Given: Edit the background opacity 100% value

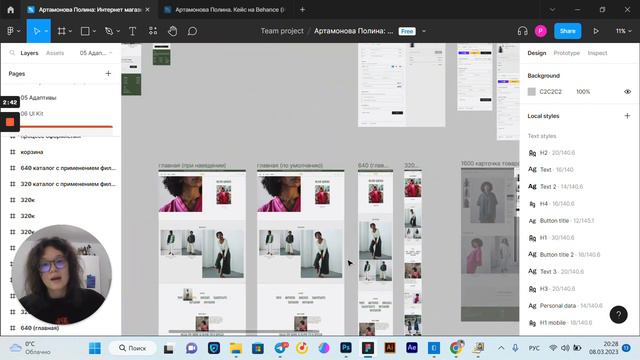Looking at the screenshot, I should (x=583, y=91).
